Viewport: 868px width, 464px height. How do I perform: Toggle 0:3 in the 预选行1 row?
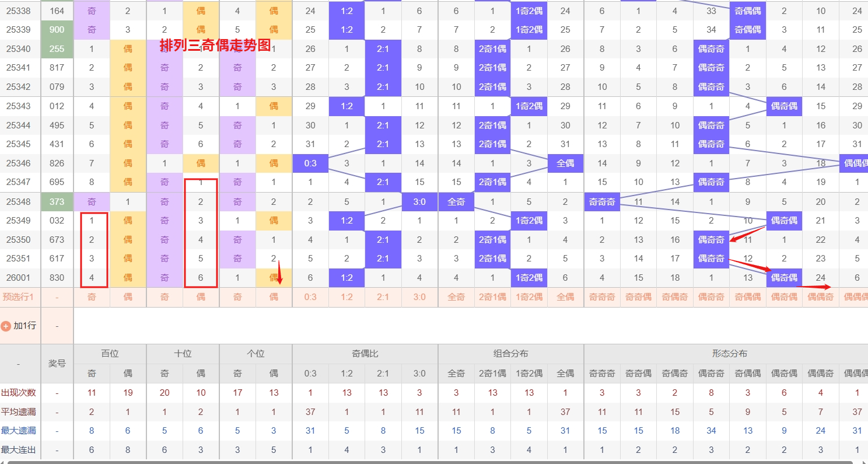pos(310,297)
